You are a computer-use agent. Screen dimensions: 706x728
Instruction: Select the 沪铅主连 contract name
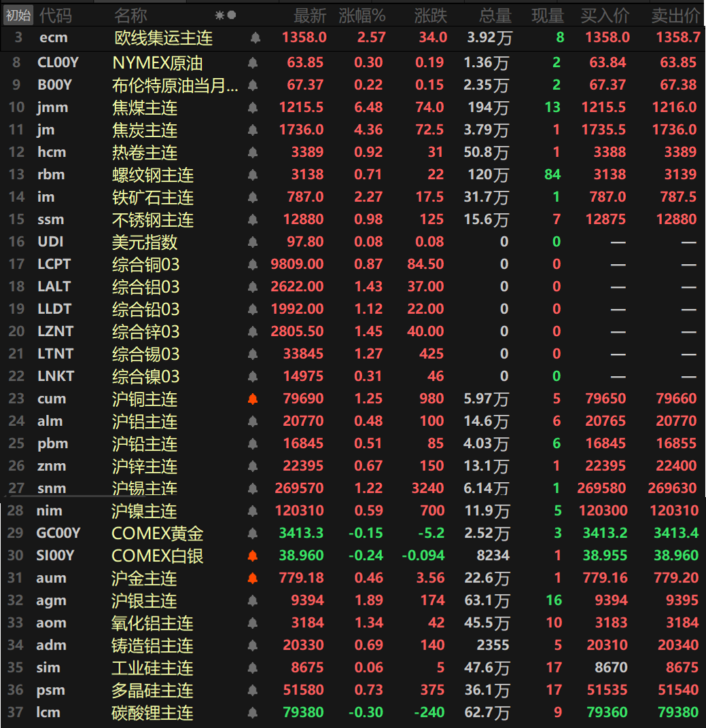145,444
